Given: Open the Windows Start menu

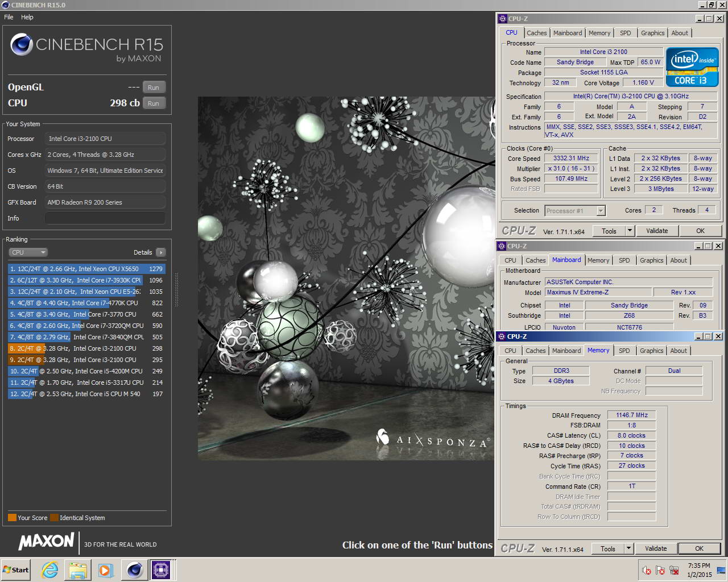Looking at the screenshot, I should (x=16, y=569).
